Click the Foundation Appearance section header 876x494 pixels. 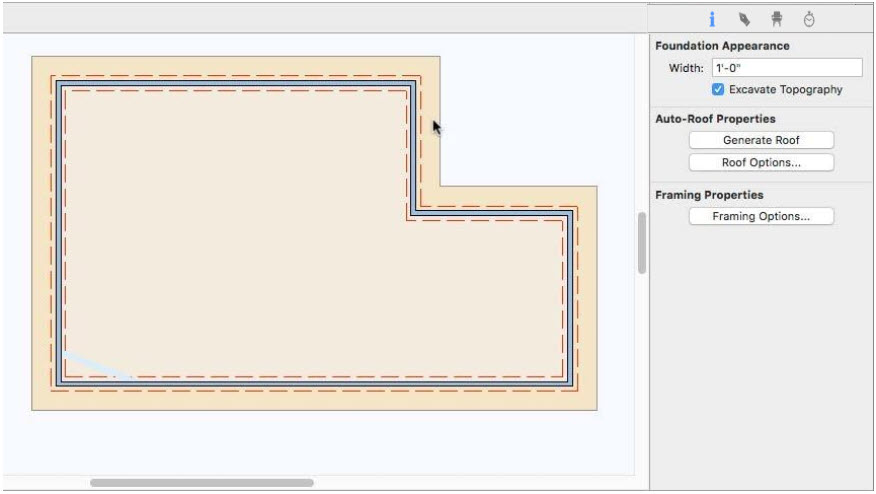click(722, 46)
